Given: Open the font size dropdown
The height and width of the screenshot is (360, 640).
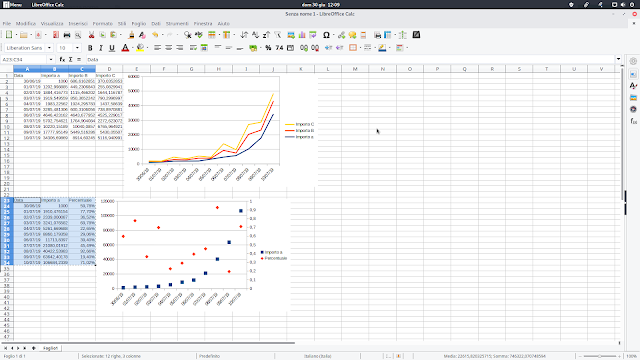Looking at the screenshot, I should click(x=77, y=48).
